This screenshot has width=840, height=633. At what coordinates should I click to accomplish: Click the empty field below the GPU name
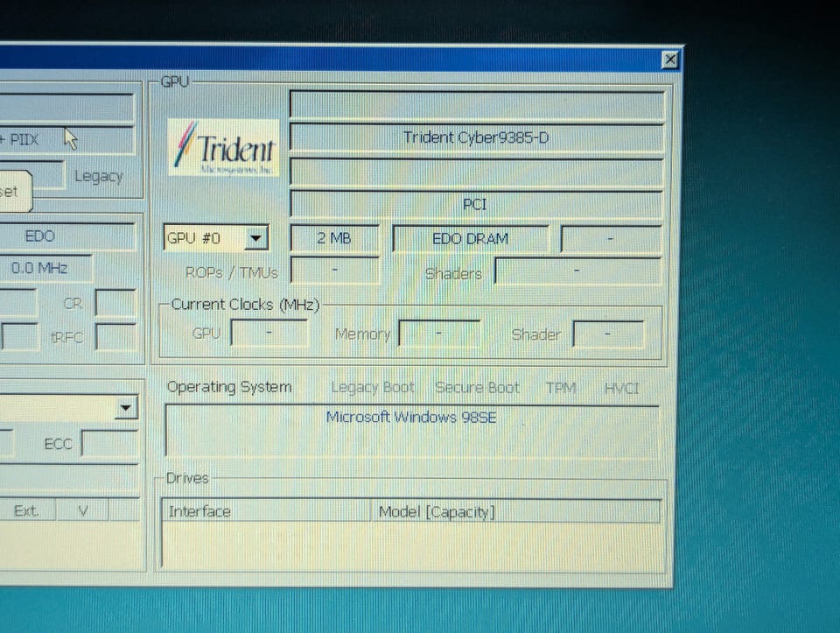(x=476, y=172)
